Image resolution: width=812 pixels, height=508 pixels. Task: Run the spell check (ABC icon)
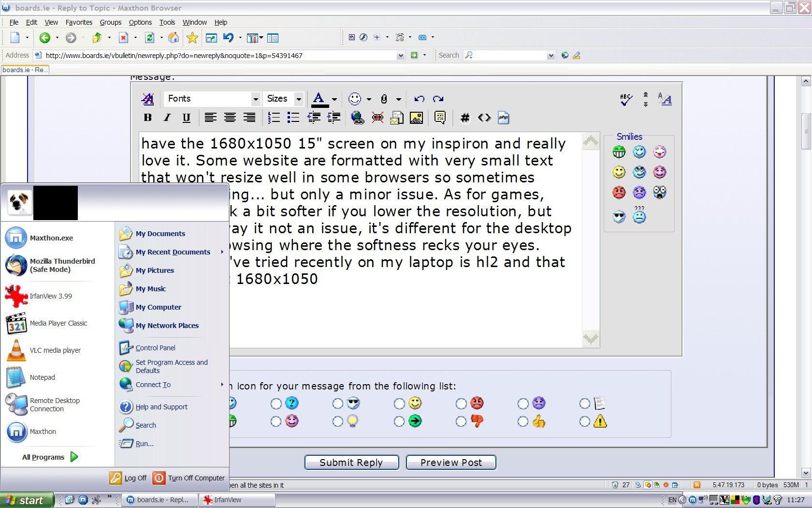point(626,100)
